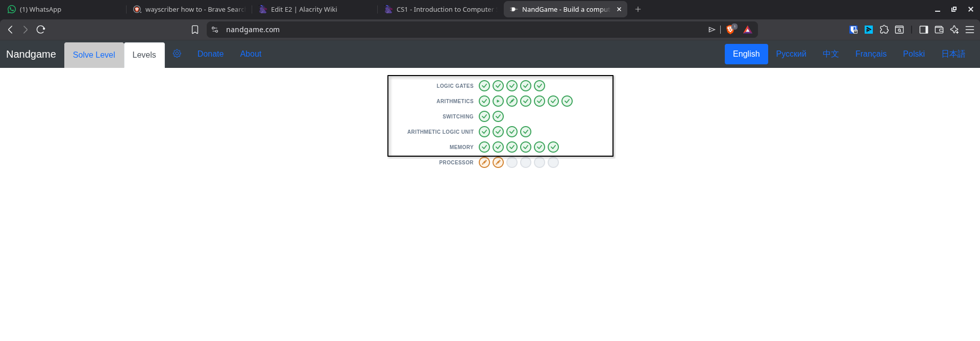This screenshot has width=980, height=341.
Task: Toggle the browser sidebar panel
Action: click(x=923, y=30)
